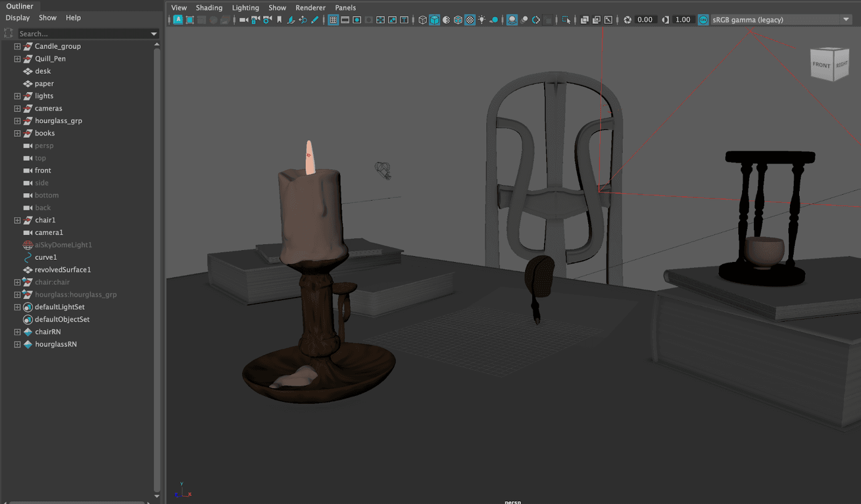Open Camera Attributes via gear-camera icon
Screen dimensions: 861x504
coord(267,20)
